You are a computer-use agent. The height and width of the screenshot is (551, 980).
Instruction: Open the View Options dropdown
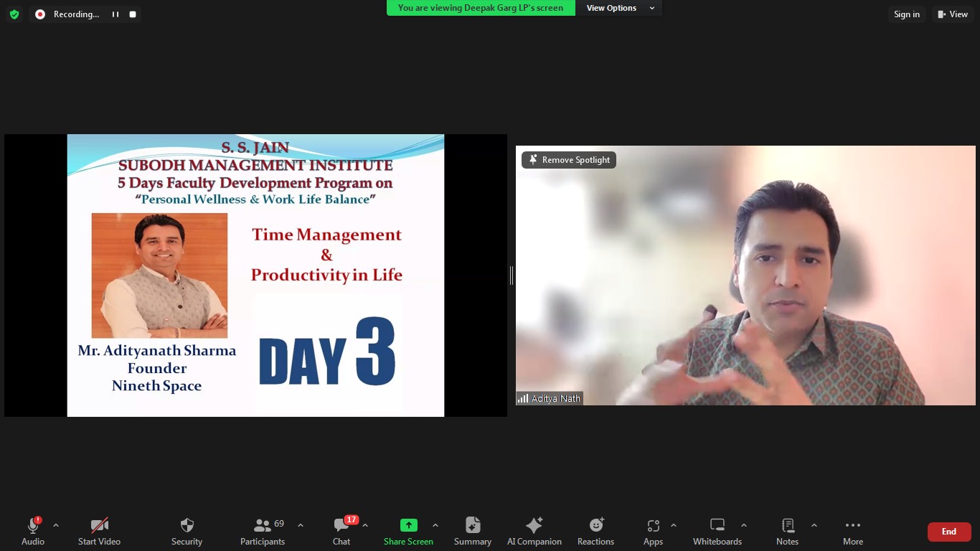coord(620,8)
